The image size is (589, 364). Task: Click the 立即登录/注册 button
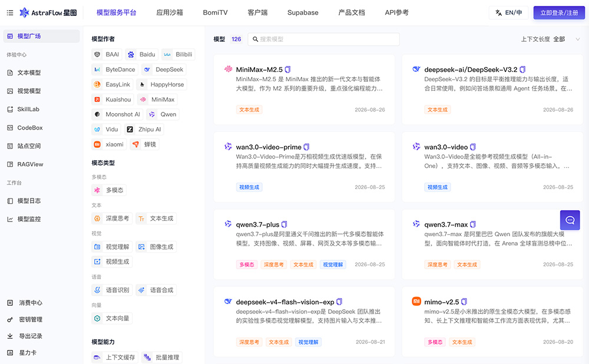559,13
